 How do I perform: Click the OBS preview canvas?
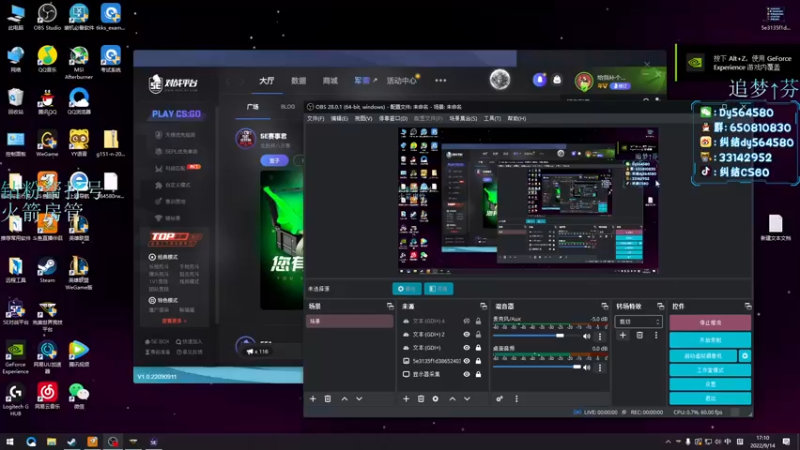(x=528, y=201)
